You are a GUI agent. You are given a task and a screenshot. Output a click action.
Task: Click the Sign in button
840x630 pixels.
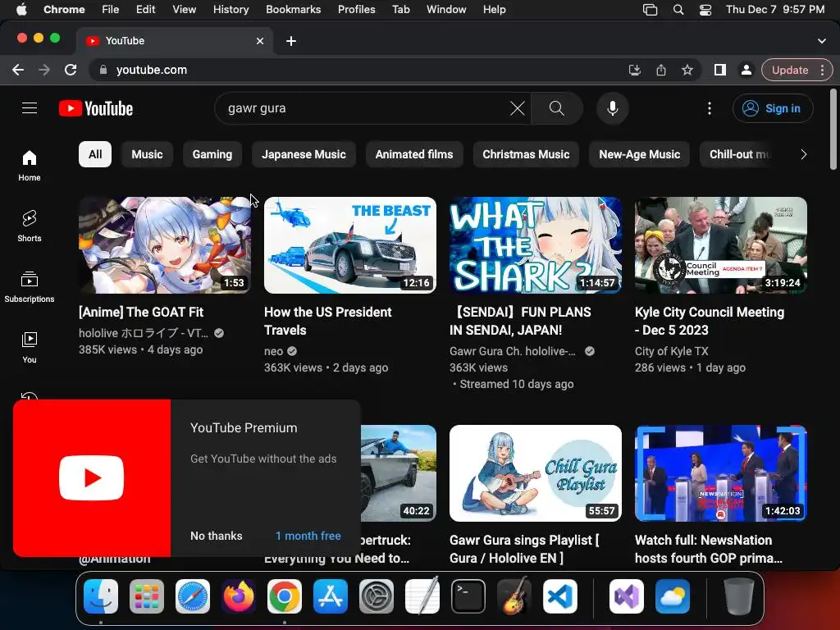pos(773,108)
